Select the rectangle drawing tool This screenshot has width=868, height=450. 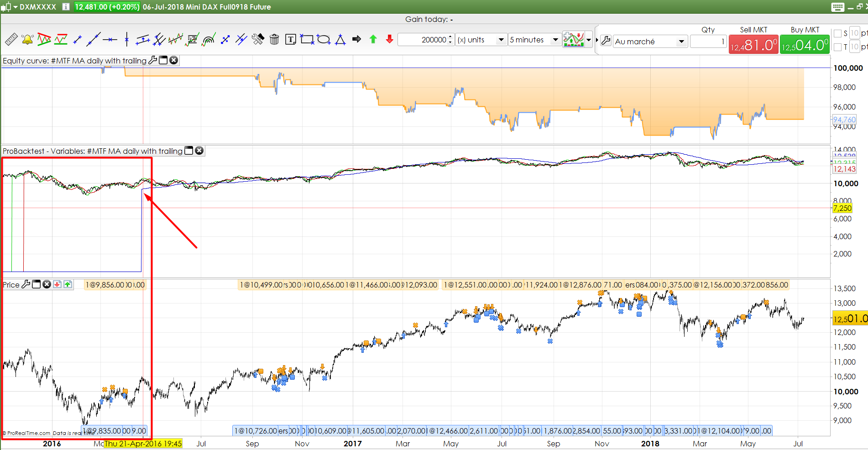(307, 40)
